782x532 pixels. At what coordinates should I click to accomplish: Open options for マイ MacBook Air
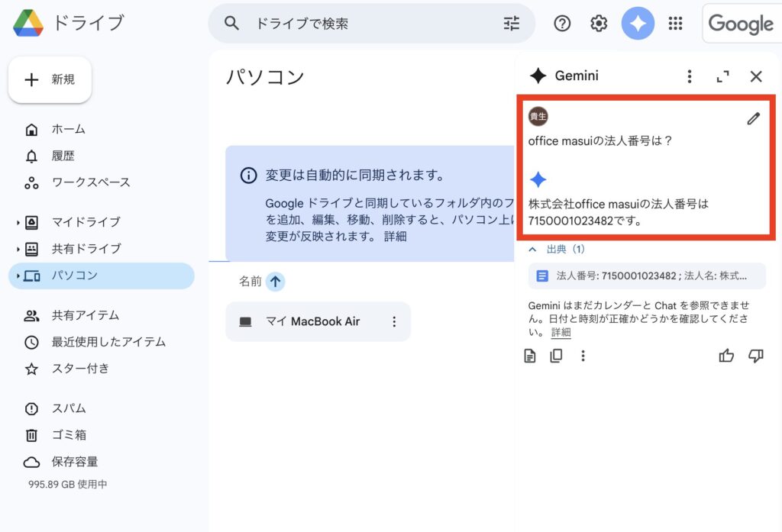[394, 321]
